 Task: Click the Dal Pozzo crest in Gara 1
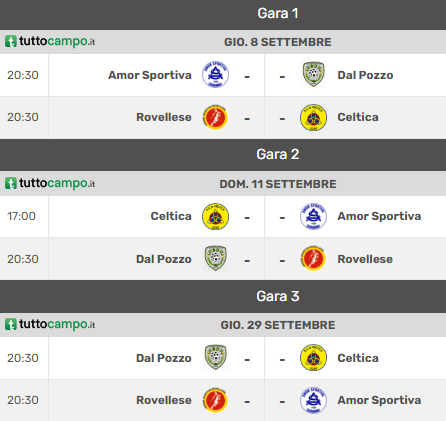pos(313,75)
